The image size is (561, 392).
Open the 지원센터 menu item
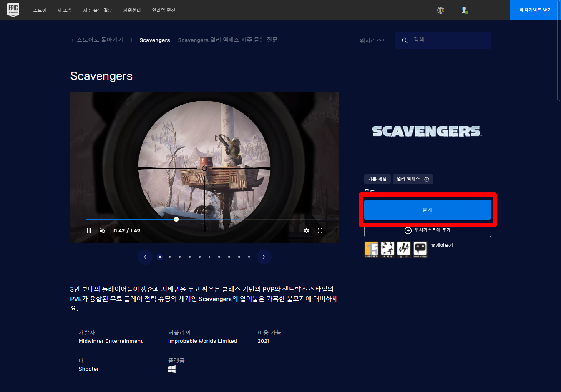132,10
